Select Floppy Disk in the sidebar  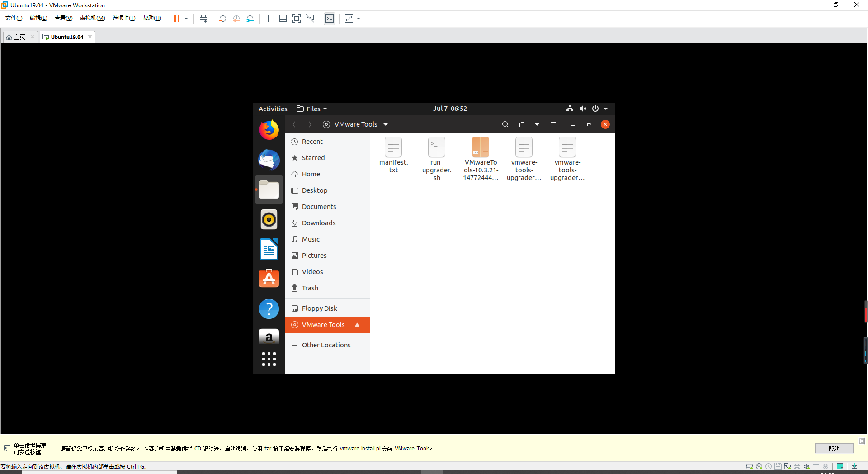pyautogui.click(x=327, y=308)
